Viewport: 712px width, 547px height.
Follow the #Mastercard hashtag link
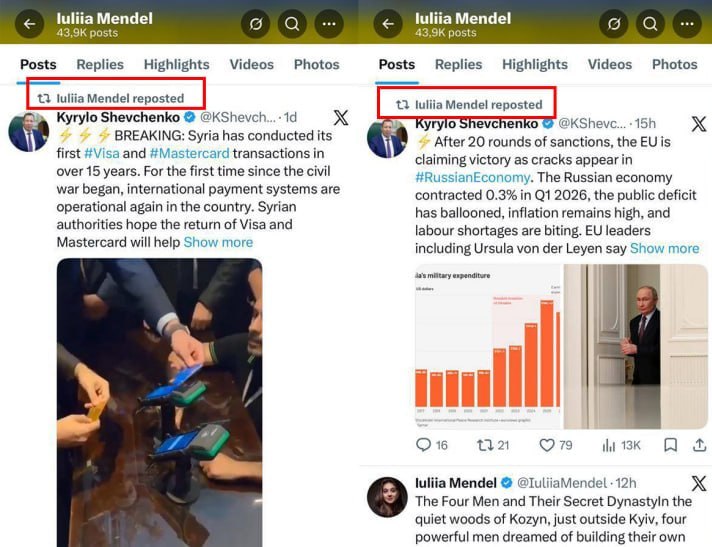[x=189, y=153]
